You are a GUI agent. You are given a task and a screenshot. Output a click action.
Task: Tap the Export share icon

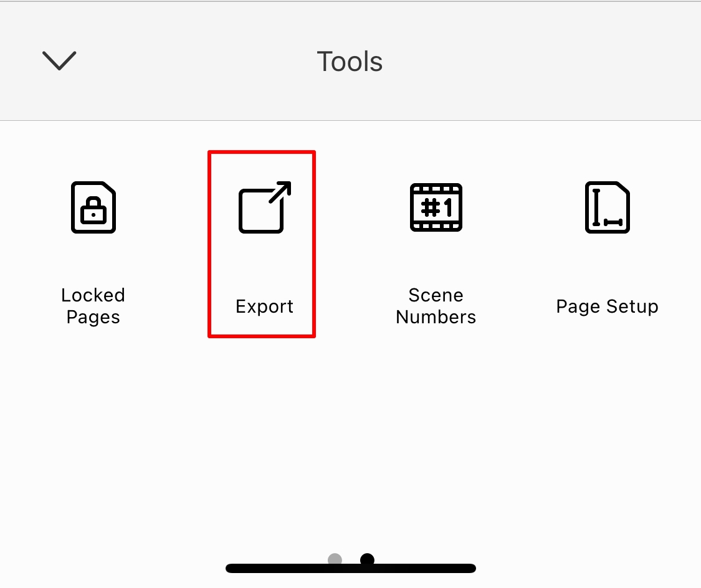(265, 207)
